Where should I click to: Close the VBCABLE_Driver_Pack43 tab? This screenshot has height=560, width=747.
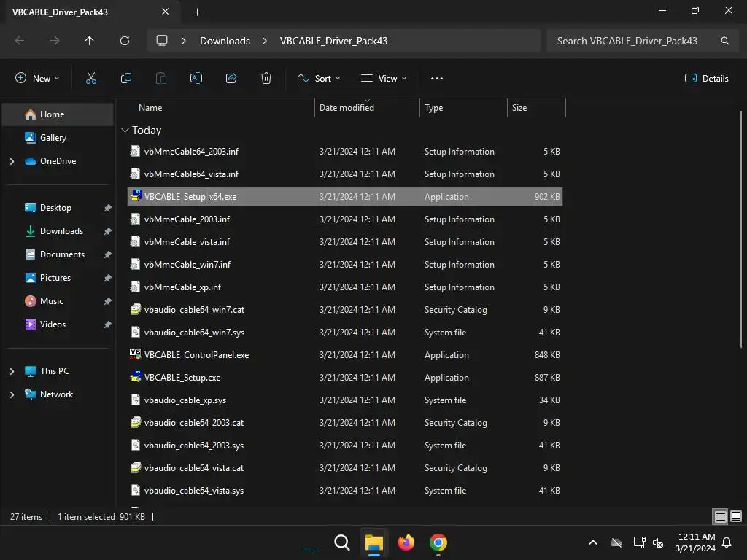166,12
